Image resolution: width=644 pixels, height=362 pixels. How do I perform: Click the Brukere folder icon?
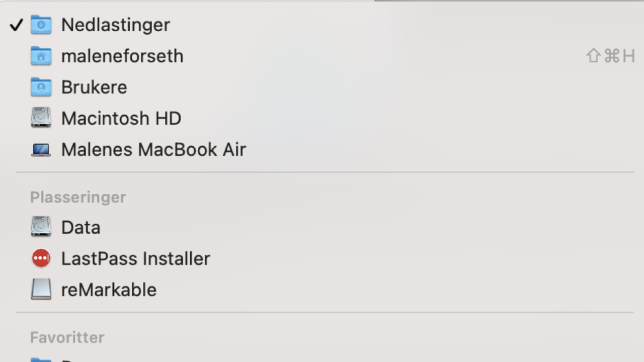pos(41,87)
